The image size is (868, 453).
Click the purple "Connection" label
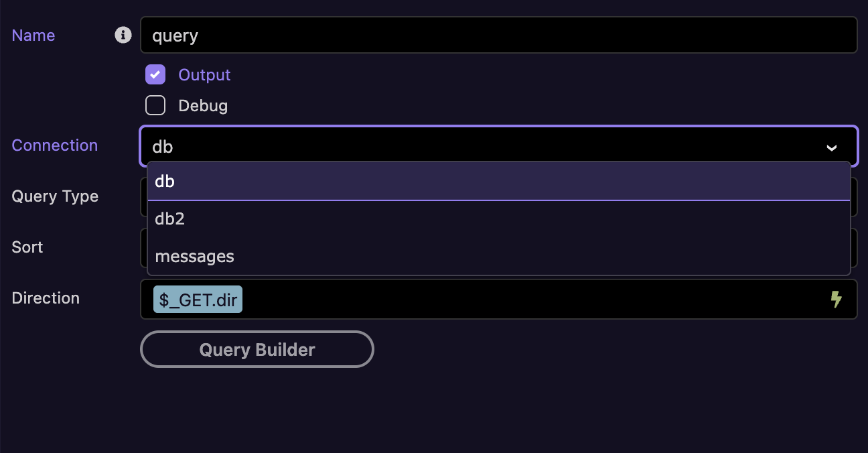55,145
